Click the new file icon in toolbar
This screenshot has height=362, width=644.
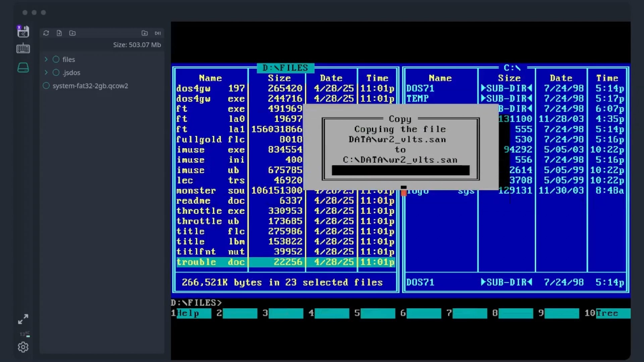coord(59,33)
